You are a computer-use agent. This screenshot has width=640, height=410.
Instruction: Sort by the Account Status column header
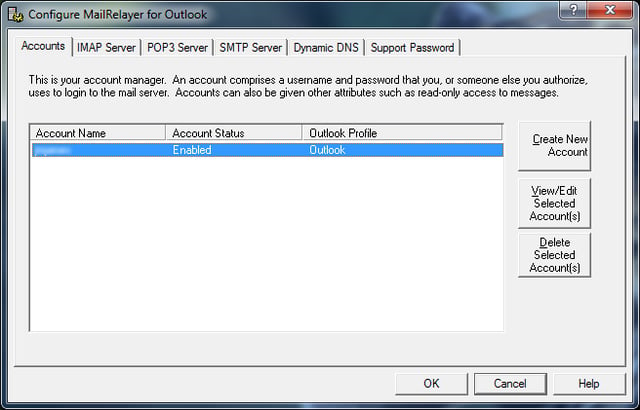tap(234, 133)
